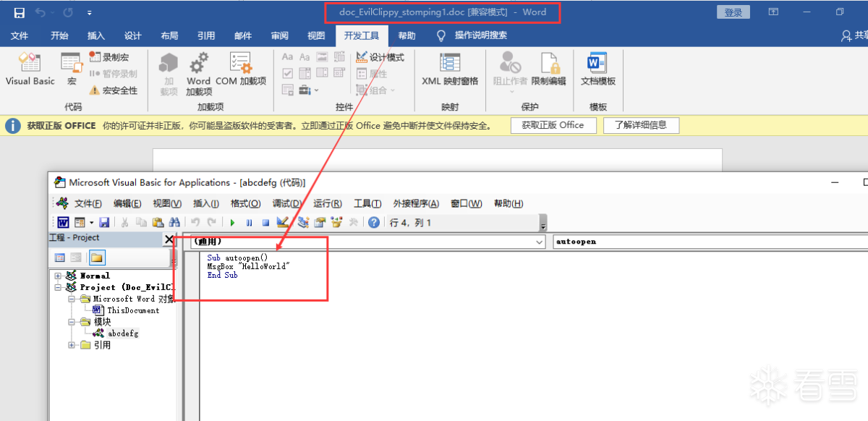Expand the 引用 folder
Image resolution: width=868 pixels, height=421 pixels.
tap(72, 345)
